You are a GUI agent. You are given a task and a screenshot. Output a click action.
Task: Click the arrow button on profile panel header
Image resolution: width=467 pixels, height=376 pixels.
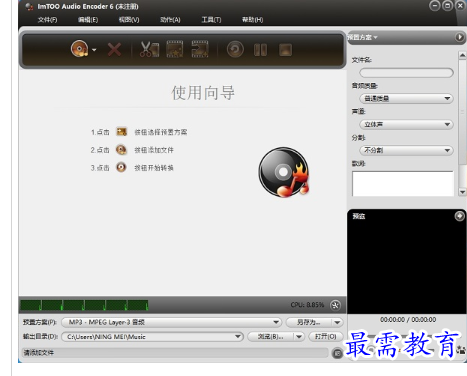coord(460,37)
